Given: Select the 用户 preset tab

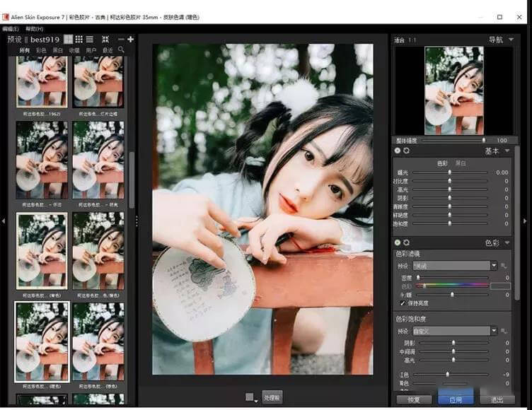Looking at the screenshot, I should pyautogui.click(x=91, y=50).
